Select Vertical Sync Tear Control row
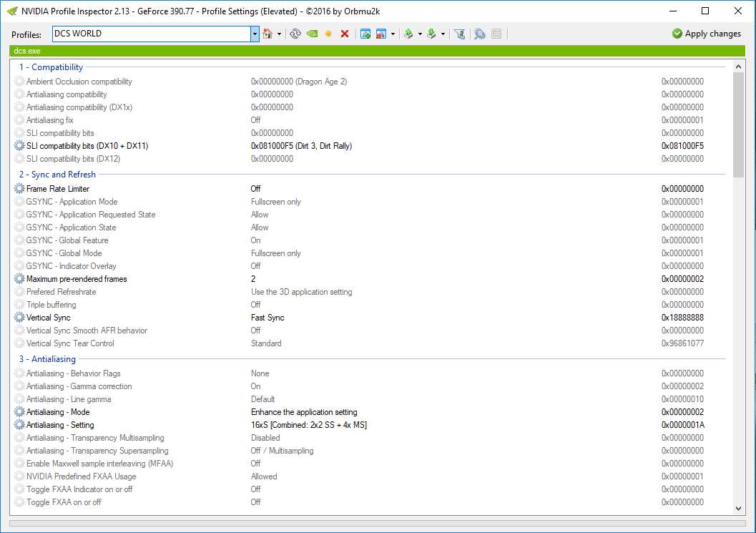This screenshot has width=756, height=533. [369, 343]
